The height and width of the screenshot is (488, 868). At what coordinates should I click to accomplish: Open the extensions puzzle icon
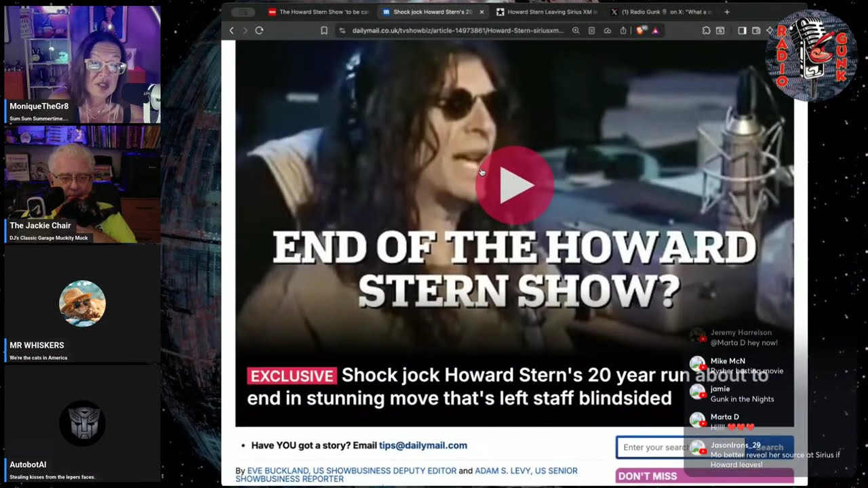click(x=706, y=30)
